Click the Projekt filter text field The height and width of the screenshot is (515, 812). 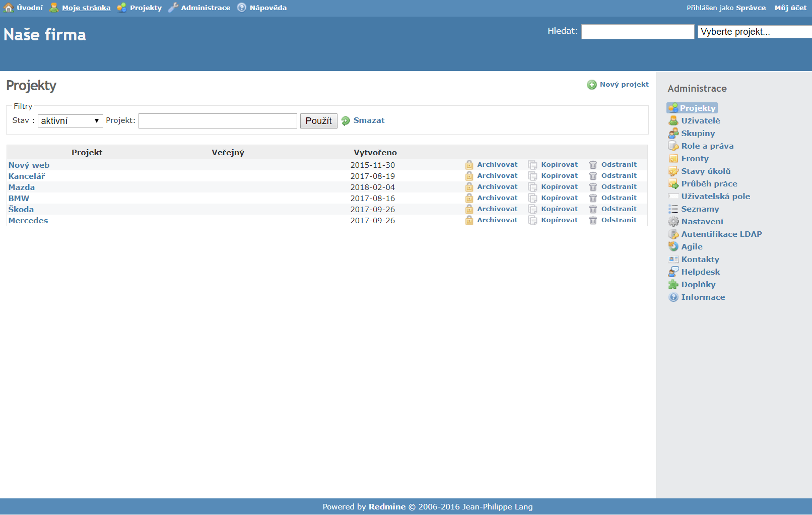218,121
